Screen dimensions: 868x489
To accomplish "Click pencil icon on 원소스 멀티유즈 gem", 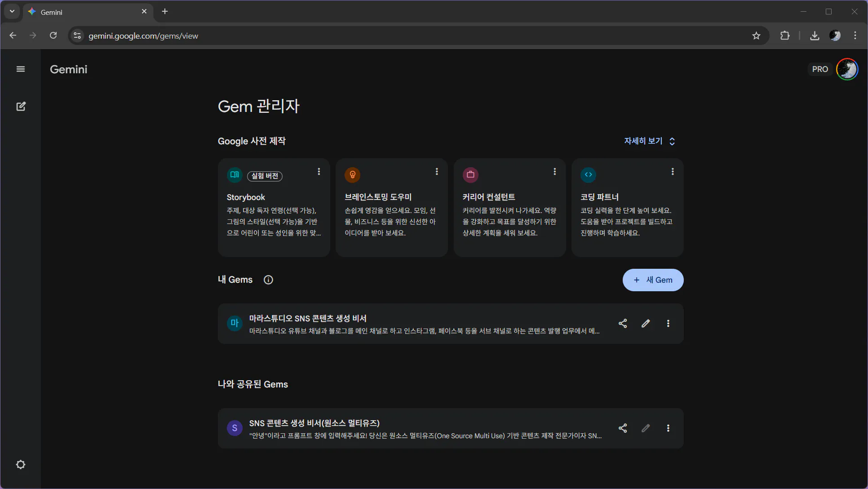I will 646,428.
